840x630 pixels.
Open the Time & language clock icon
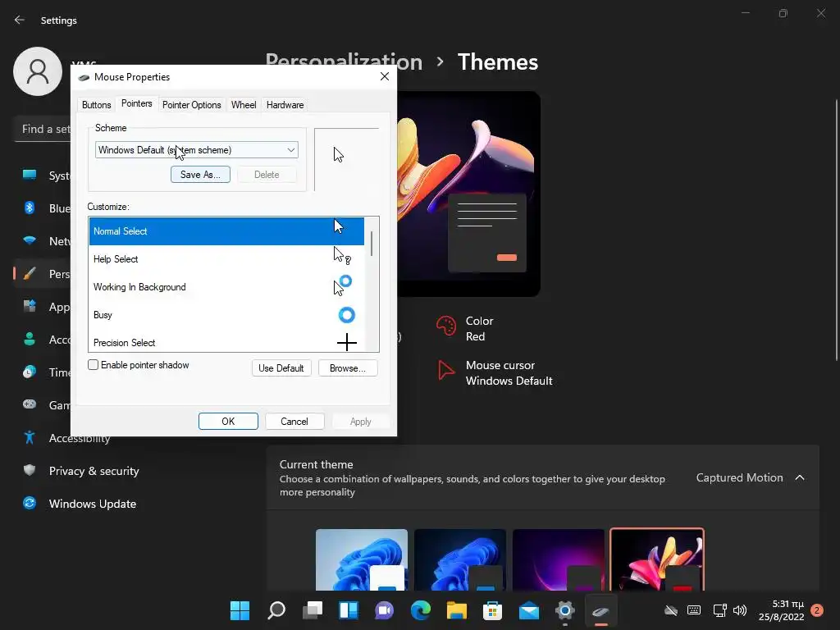[30, 372]
